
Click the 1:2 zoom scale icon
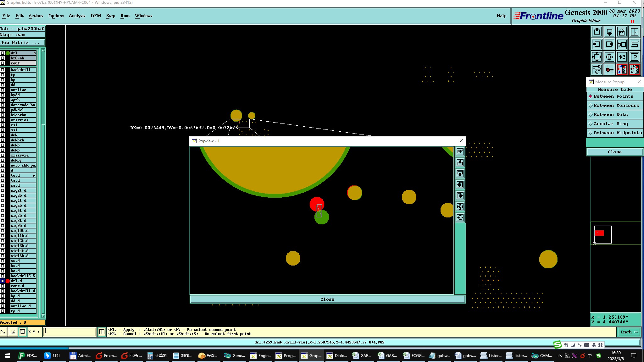tap(622, 57)
